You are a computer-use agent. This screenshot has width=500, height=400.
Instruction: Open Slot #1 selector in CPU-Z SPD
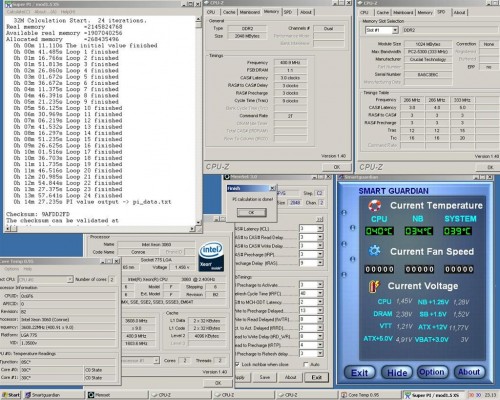pyautogui.click(x=395, y=30)
